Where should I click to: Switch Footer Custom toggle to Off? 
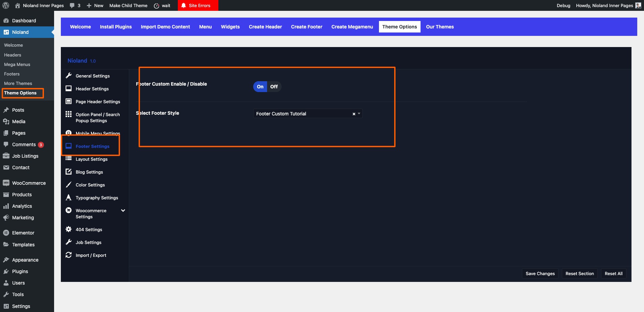274,87
